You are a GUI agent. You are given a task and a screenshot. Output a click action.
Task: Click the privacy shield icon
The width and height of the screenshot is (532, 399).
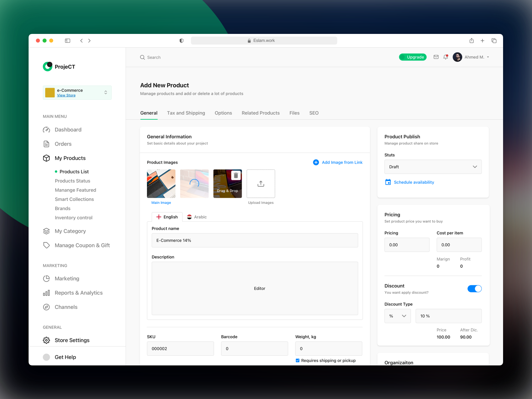tap(182, 41)
